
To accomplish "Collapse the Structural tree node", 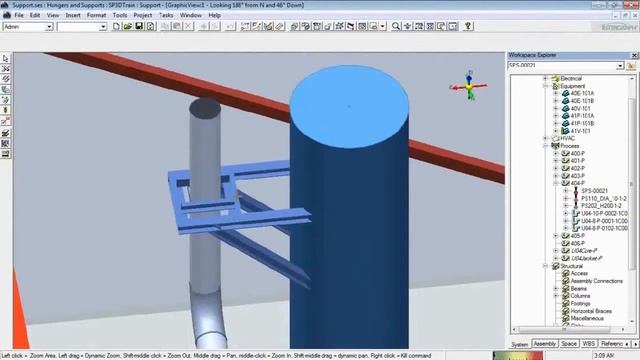I will [545, 266].
